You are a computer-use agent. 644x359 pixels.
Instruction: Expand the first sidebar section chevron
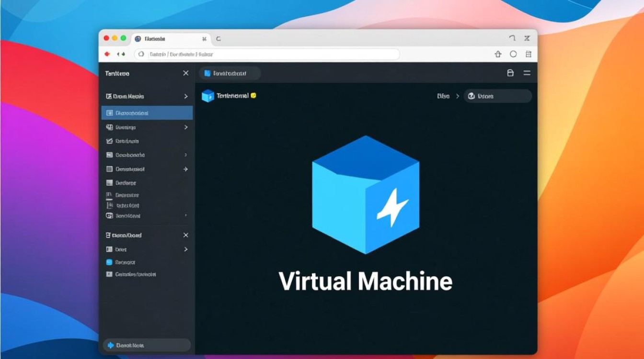coord(186,96)
